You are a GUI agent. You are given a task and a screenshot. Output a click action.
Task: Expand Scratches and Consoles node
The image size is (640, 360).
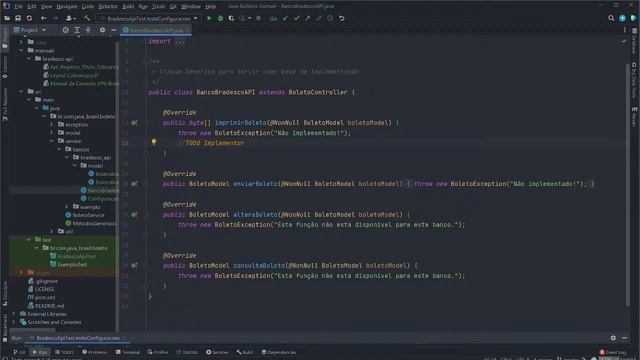(14, 322)
